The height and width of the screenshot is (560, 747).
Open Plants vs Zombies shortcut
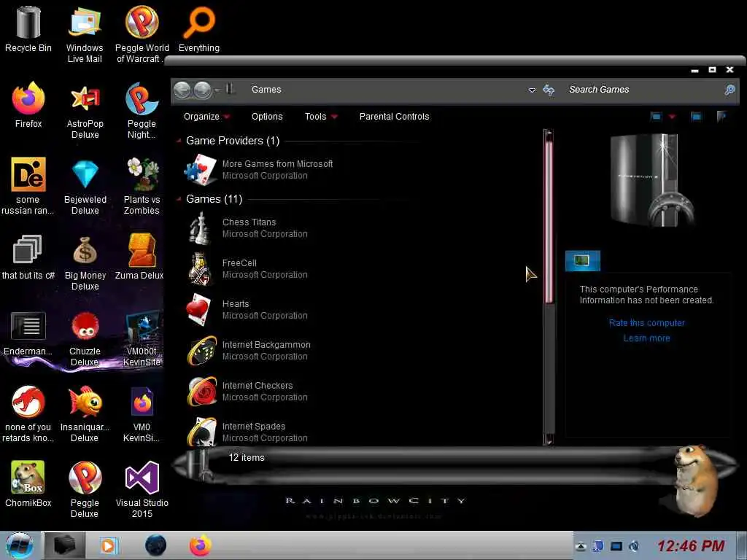(142, 174)
